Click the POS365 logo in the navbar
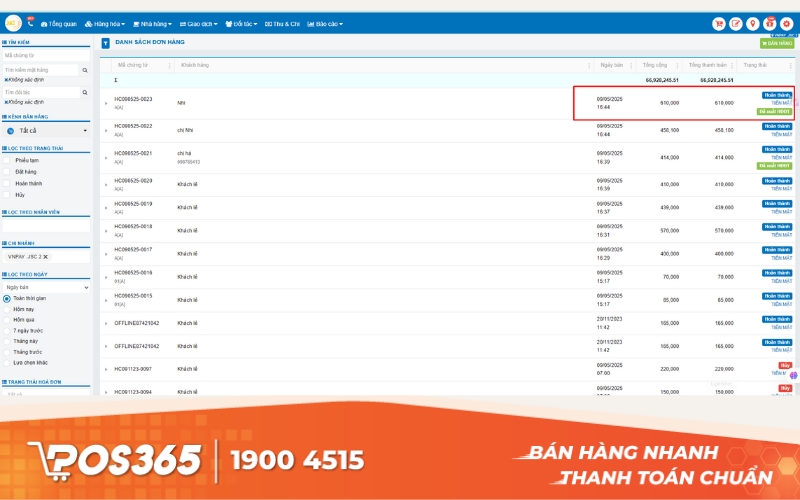800x500 pixels. pyautogui.click(x=13, y=23)
